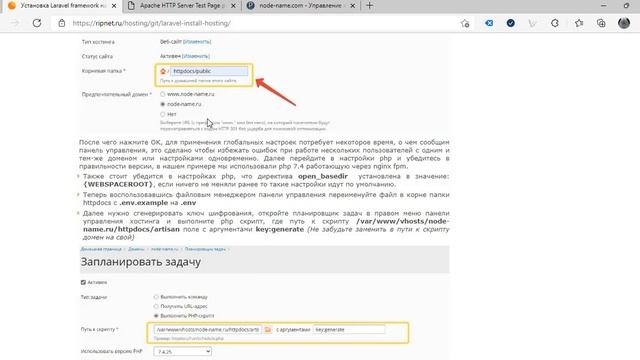The image size is (640, 360).
Task: Click the dark blue checkmark extension icon
Action: click(511, 23)
